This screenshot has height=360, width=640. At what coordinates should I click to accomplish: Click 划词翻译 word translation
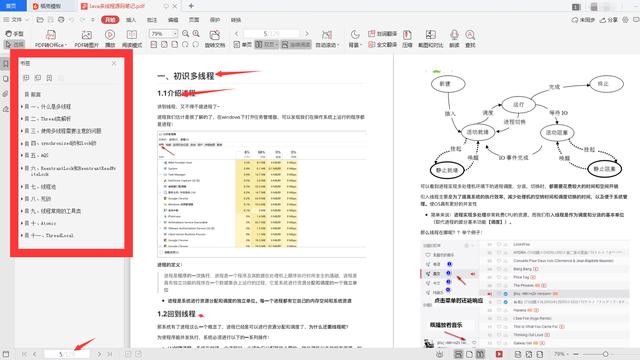[382, 34]
